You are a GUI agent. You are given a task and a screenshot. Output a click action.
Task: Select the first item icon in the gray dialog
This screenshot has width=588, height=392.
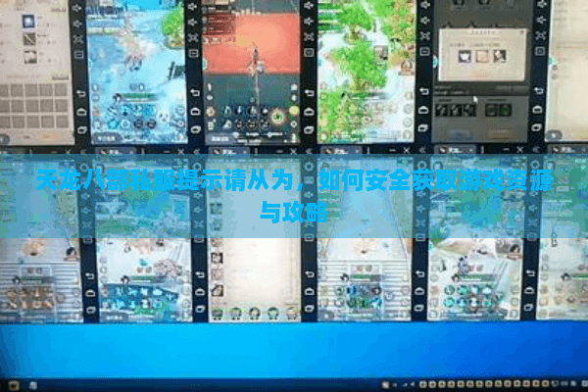coord(465,56)
